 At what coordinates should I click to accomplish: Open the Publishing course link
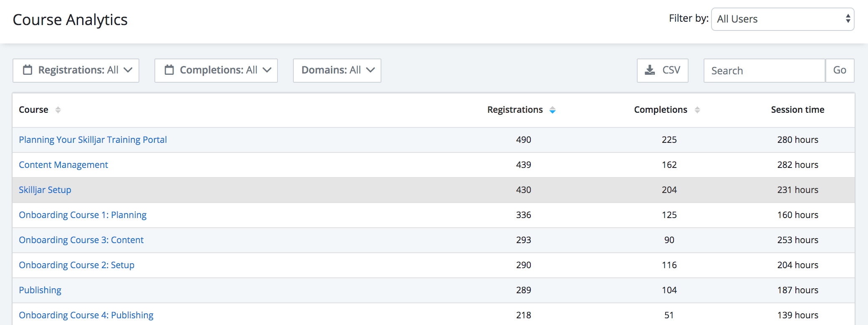click(x=40, y=290)
